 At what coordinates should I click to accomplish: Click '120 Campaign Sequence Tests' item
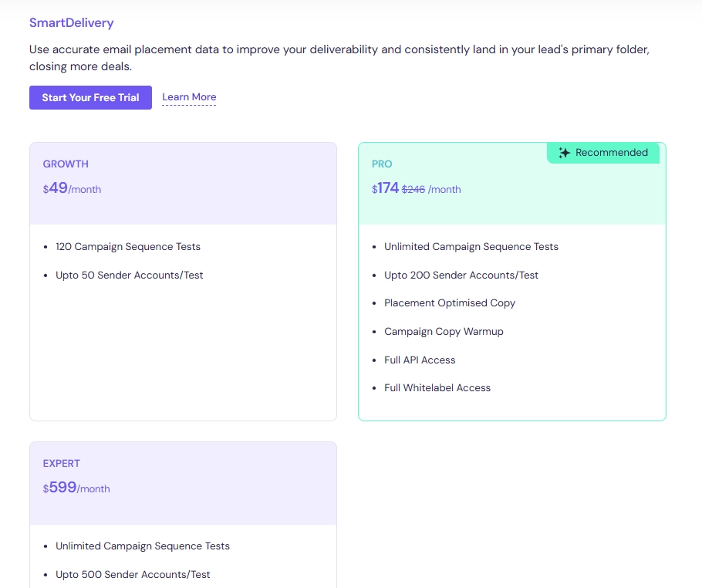click(x=128, y=247)
